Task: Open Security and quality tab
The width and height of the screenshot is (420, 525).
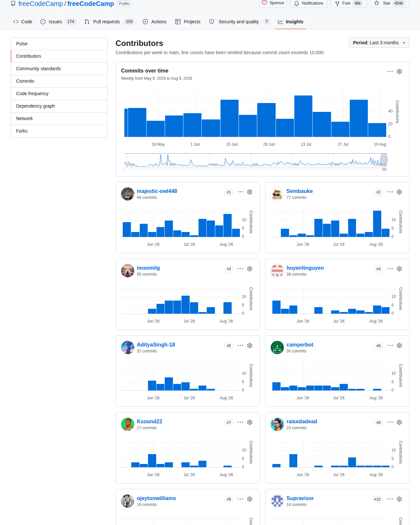Action: pos(240,22)
